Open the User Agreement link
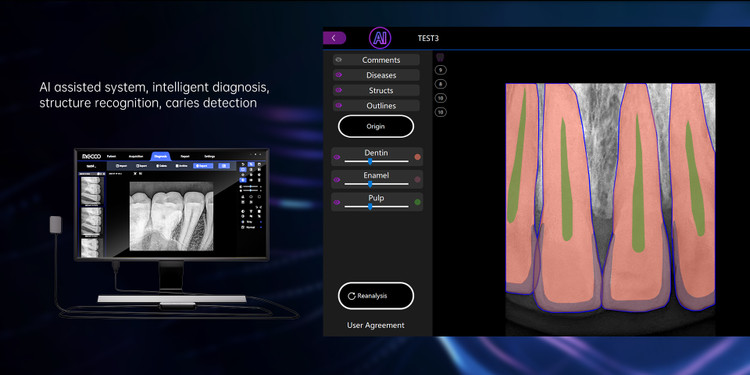 [x=375, y=325]
